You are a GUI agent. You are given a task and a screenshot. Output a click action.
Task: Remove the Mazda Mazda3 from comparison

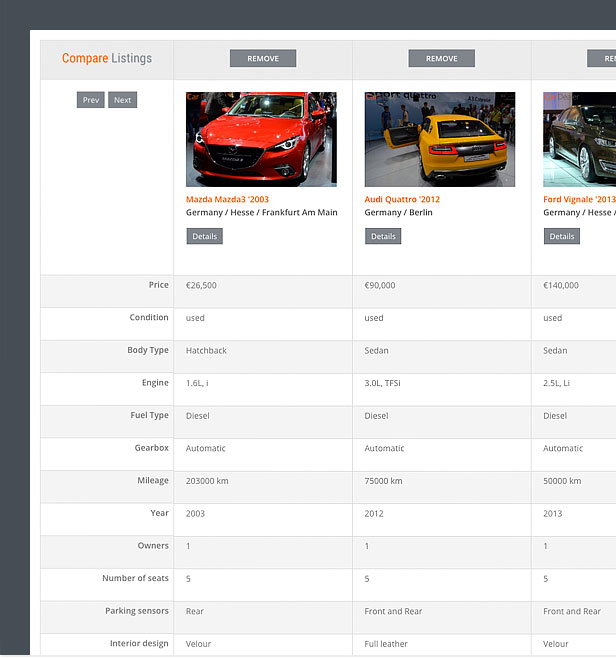263,59
